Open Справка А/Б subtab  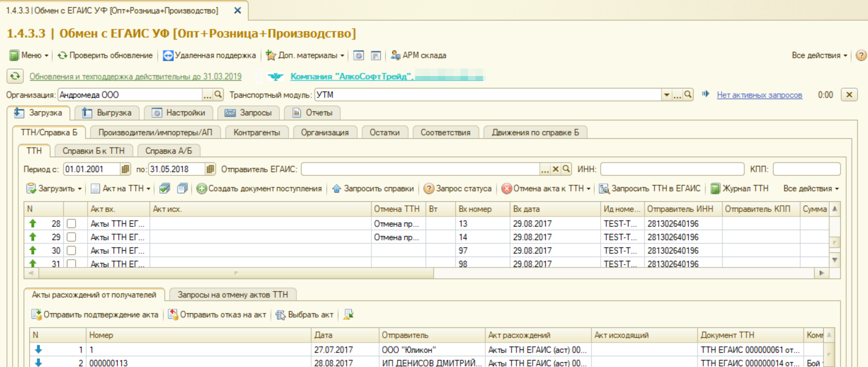(169, 151)
